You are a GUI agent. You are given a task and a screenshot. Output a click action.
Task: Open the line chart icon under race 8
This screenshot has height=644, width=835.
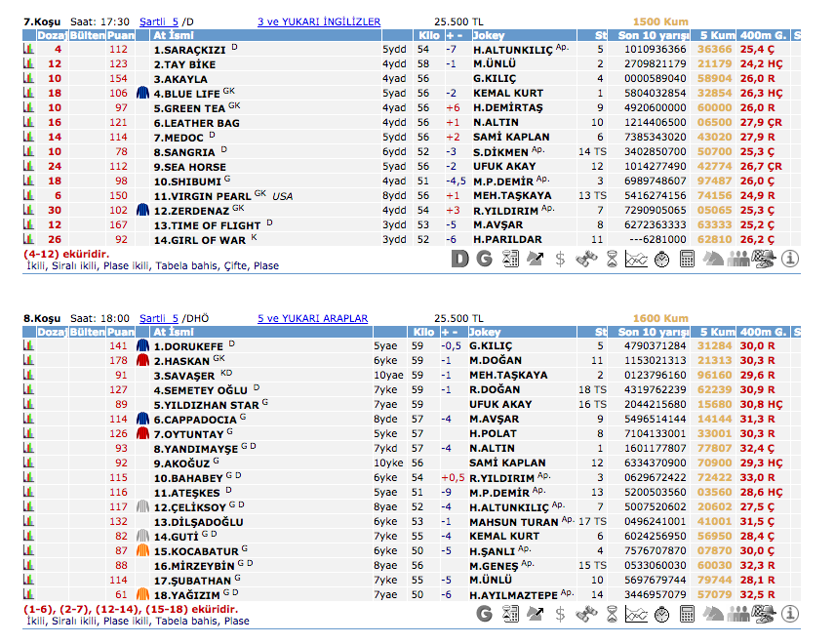(637, 614)
